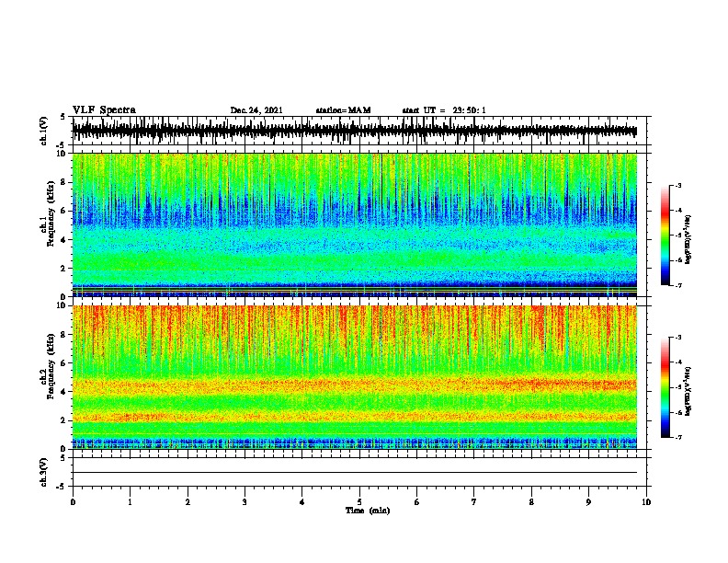Click the time axis tick label "10"
The height and width of the screenshot is (563, 728).
coord(646,502)
